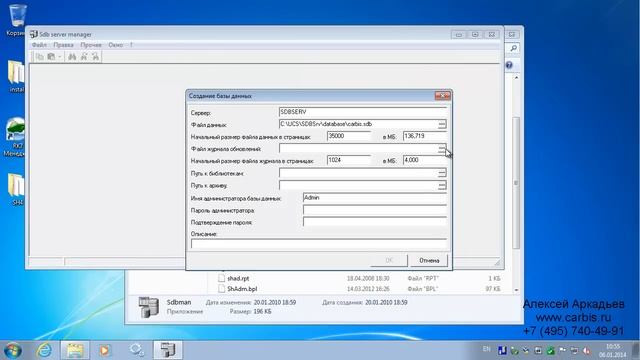This screenshot has height=360, width=640.
Task: Click the journal size field 4,000
Action: pyautogui.click(x=424, y=160)
